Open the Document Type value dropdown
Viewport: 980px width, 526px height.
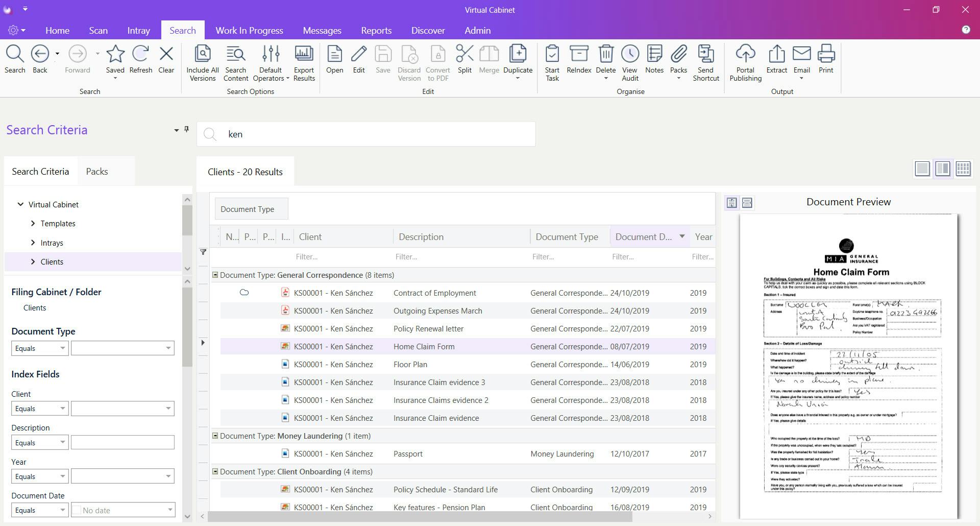pos(168,348)
